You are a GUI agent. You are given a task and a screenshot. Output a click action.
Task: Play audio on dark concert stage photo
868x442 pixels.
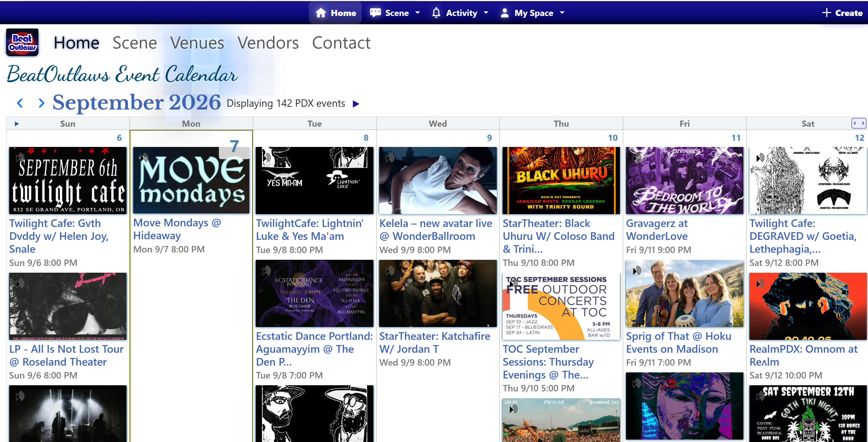[20, 396]
